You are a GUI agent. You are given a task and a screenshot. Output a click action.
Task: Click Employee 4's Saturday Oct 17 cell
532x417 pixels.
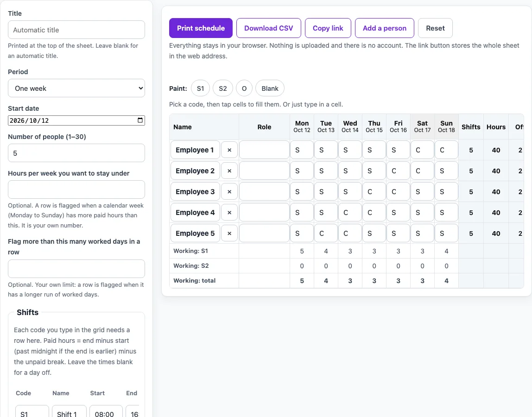(x=423, y=212)
